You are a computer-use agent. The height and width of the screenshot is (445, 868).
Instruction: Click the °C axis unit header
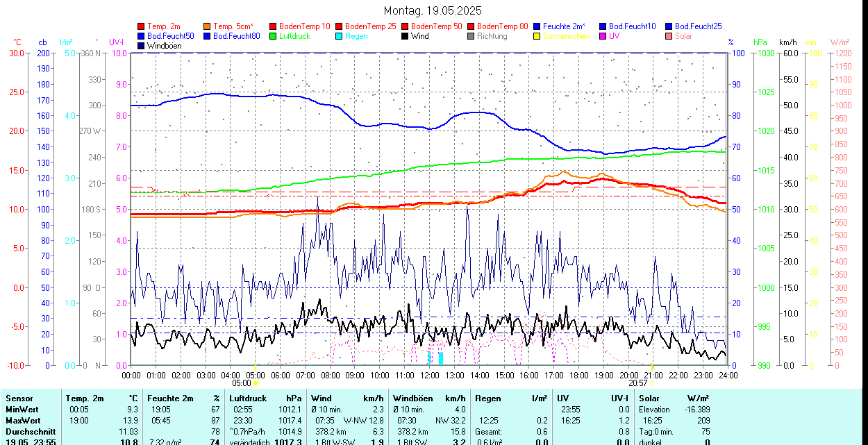17,42
